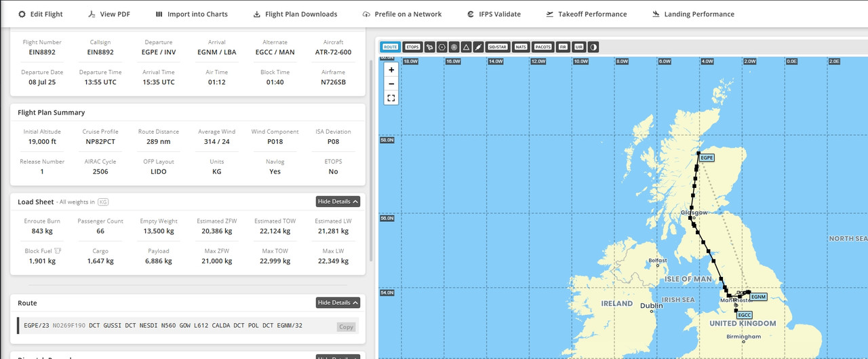The image size is (868, 359).
Task: Click the Glasgow label on map
Action: (694, 212)
